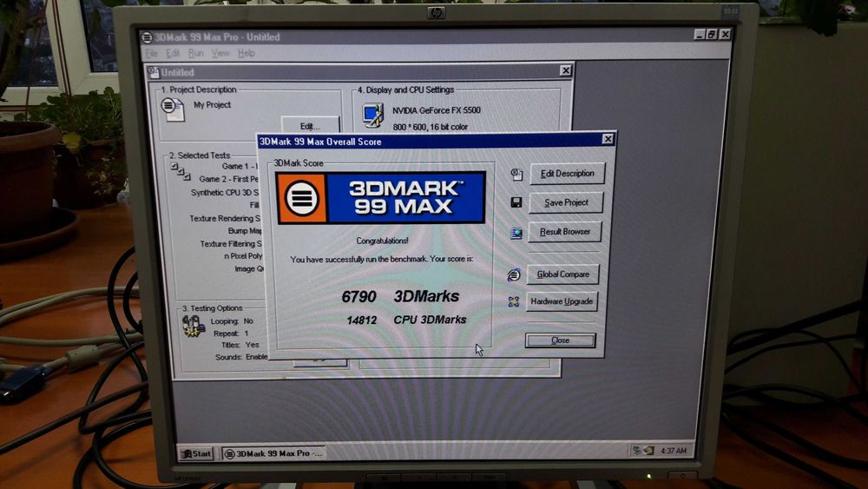Click the Selected Tests checkmarks icon
Viewport: 868px width, 489px height.
tap(181, 172)
